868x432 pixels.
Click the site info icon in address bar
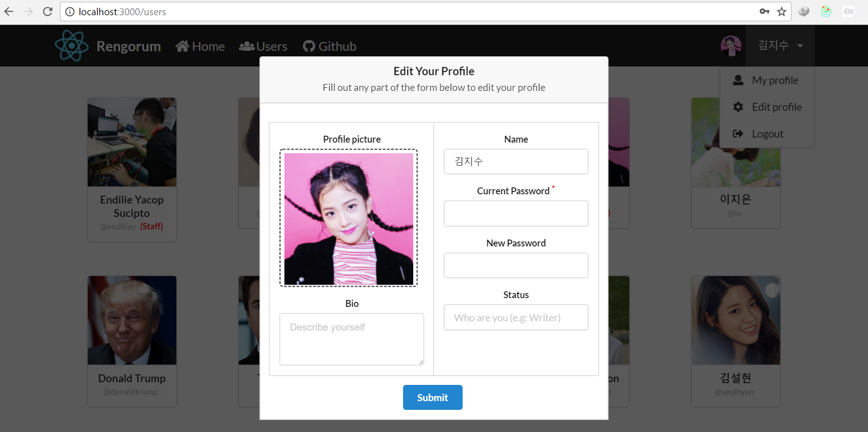(x=70, y=12)
